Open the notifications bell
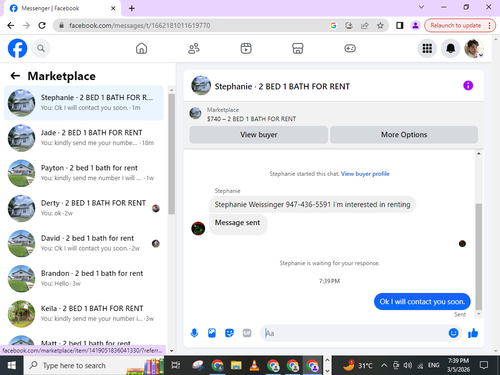This screenshot has height=375, width=500. 450,49
